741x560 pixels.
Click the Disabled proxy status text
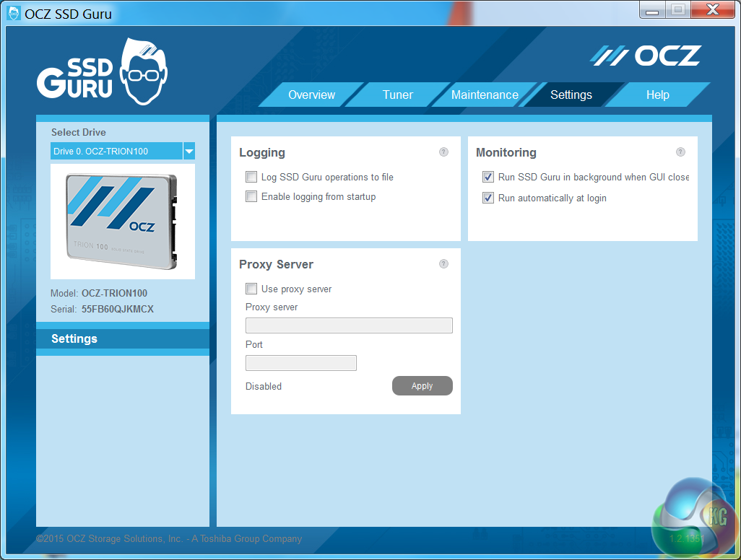click(x=263, y=386)
